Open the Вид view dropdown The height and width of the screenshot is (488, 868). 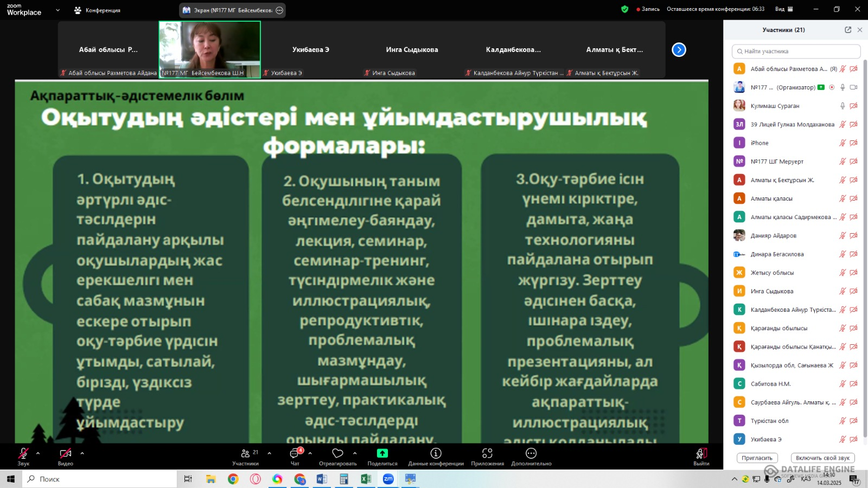click(784, 9)
